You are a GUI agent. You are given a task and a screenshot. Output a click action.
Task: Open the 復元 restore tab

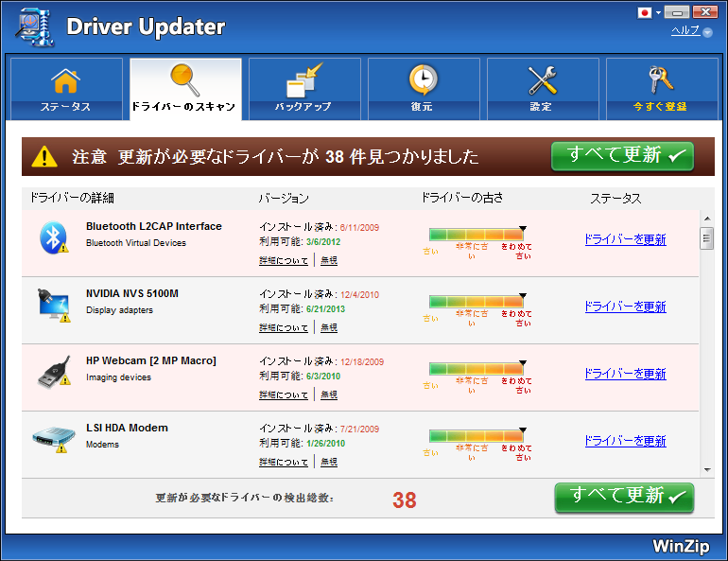424,89
